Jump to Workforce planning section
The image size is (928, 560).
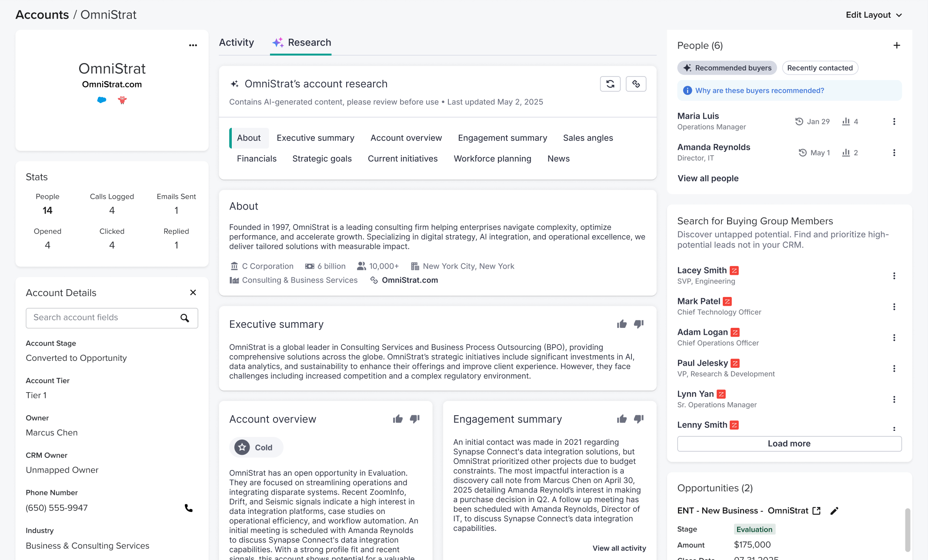tap(492, 159)
